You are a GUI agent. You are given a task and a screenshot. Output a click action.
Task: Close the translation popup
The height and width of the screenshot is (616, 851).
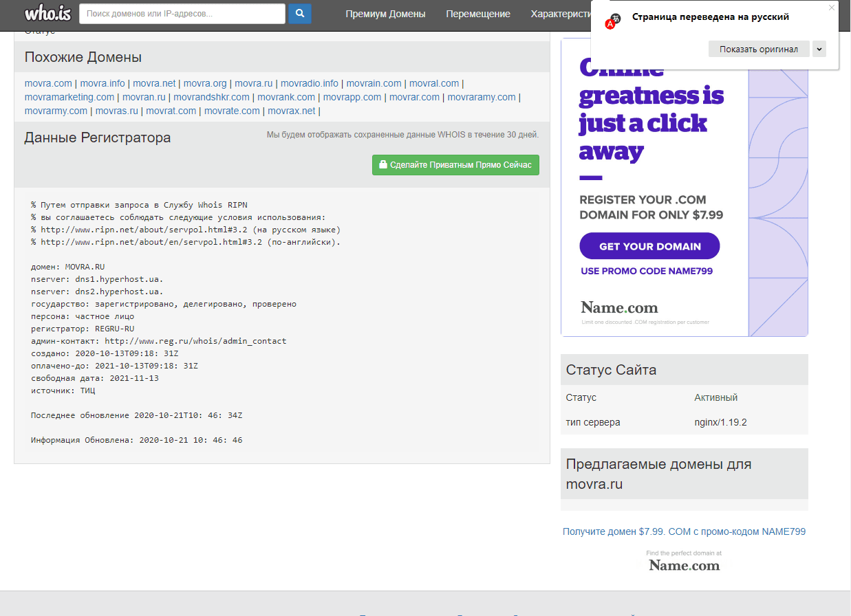[831, 8]
